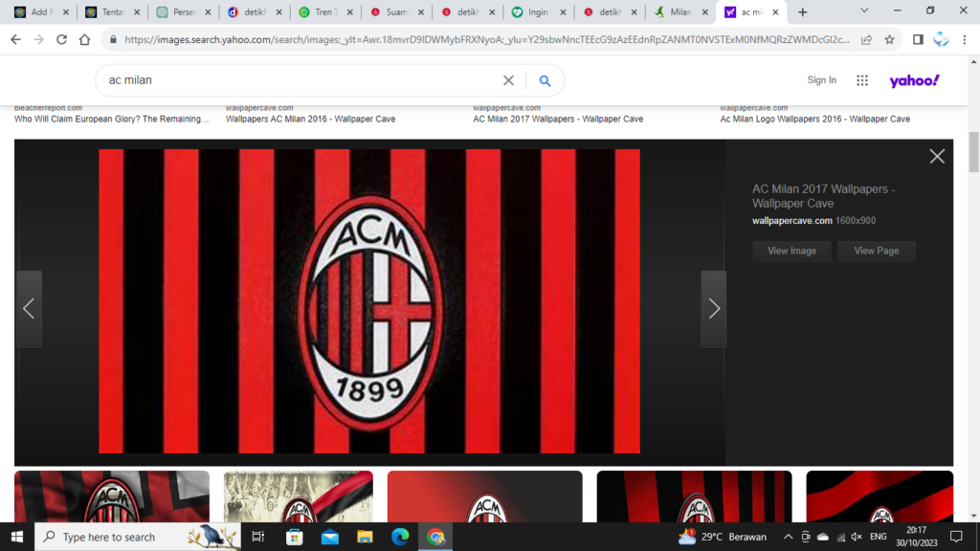The width and height of the screenshot is (980, 551).
Task: Close the 'Tren T' tab
Action: (350, 11)
